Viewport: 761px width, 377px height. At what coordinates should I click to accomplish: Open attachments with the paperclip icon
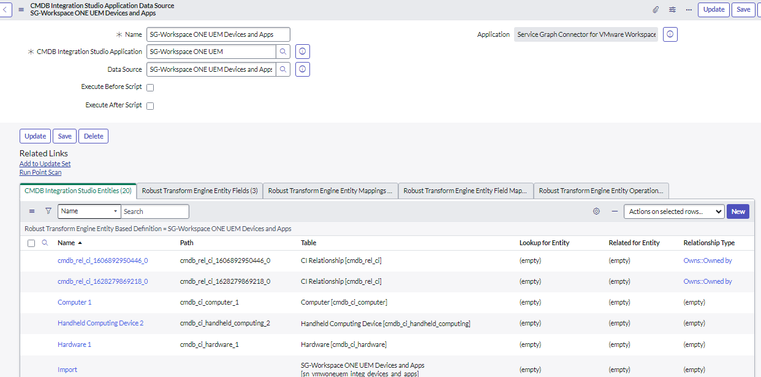(x=656, y=10)
